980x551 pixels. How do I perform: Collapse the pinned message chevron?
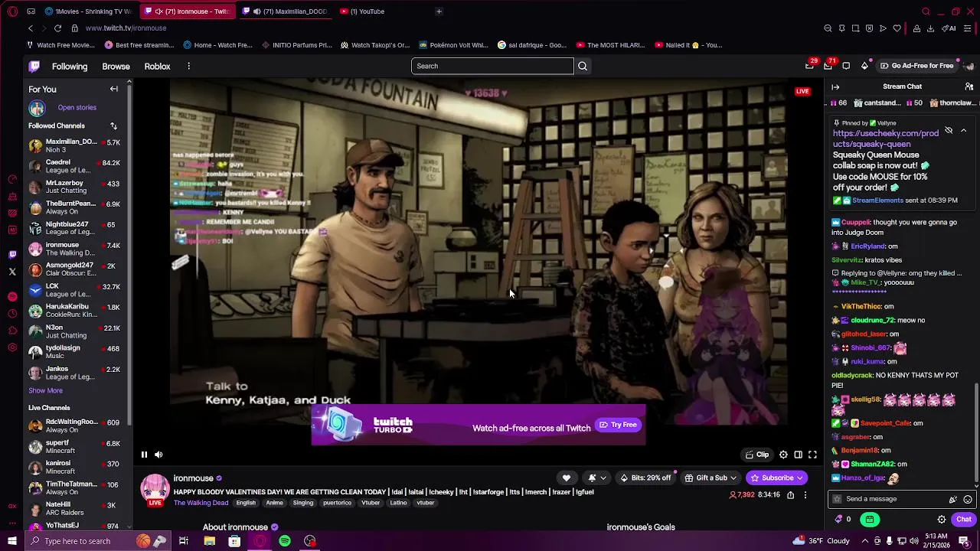(x=963, y=131)
